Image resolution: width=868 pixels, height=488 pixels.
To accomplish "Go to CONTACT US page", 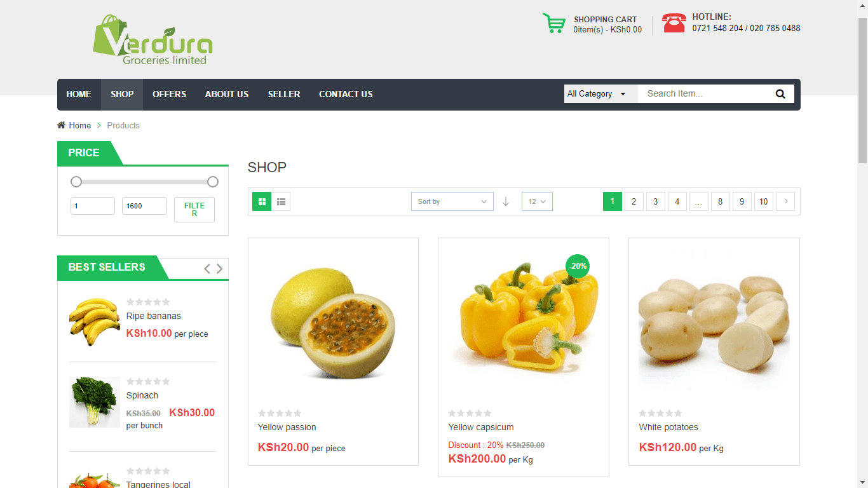I will point(346,94).
